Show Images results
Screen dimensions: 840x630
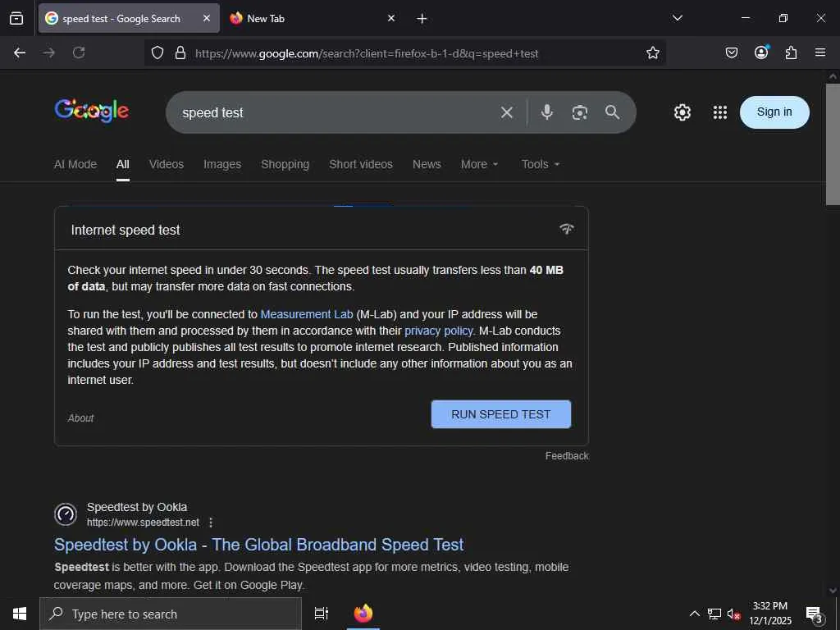222,164
